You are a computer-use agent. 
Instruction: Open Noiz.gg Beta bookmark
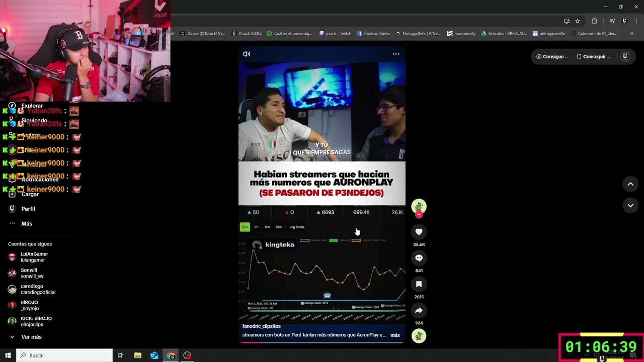(x=418, y=33)
